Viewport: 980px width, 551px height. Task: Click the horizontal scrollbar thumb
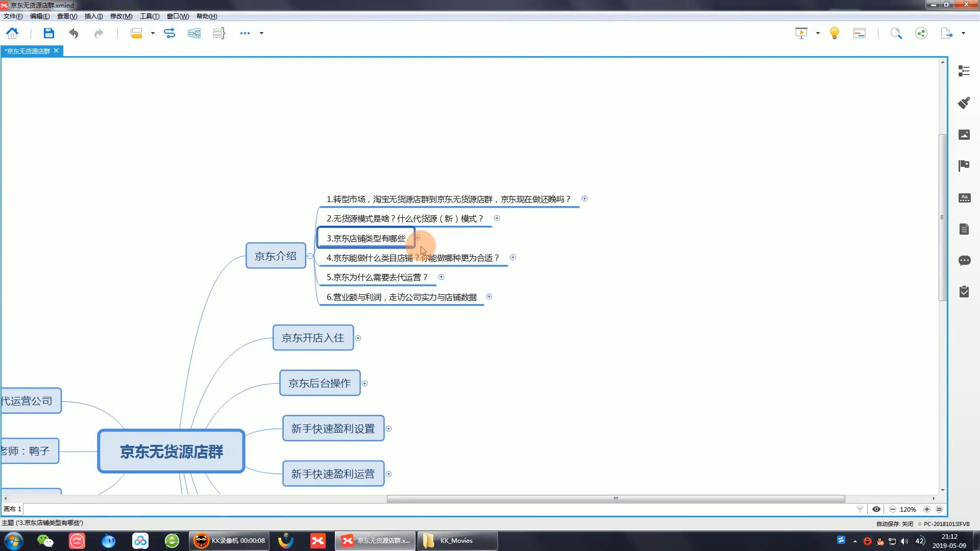coord(616,498)
